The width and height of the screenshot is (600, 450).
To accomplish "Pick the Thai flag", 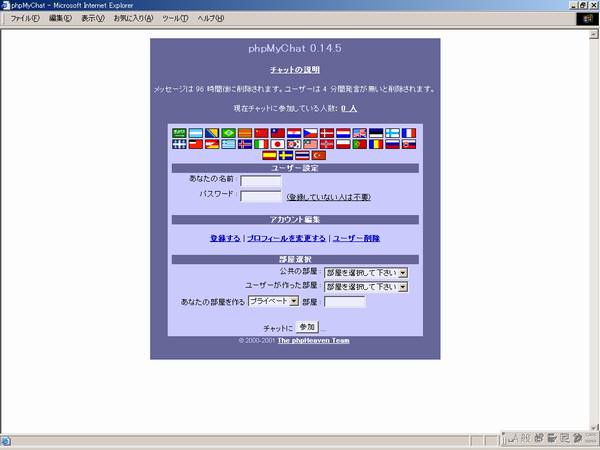I will (x=302, y=155).
